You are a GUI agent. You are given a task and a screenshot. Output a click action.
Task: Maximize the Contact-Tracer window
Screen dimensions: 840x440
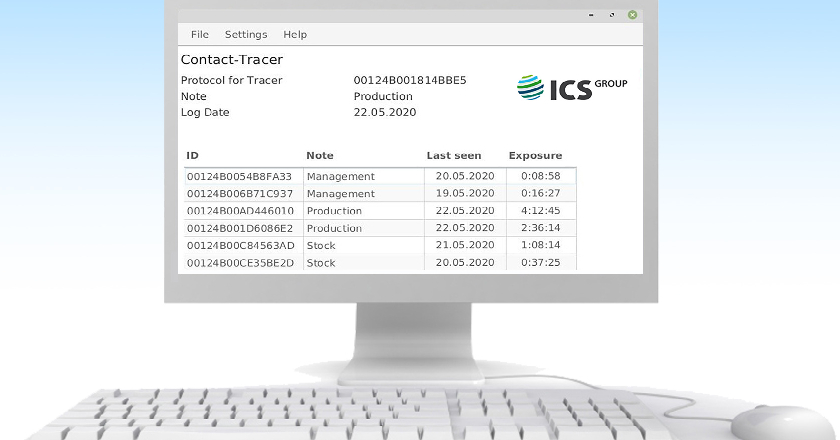coord(612,15)
